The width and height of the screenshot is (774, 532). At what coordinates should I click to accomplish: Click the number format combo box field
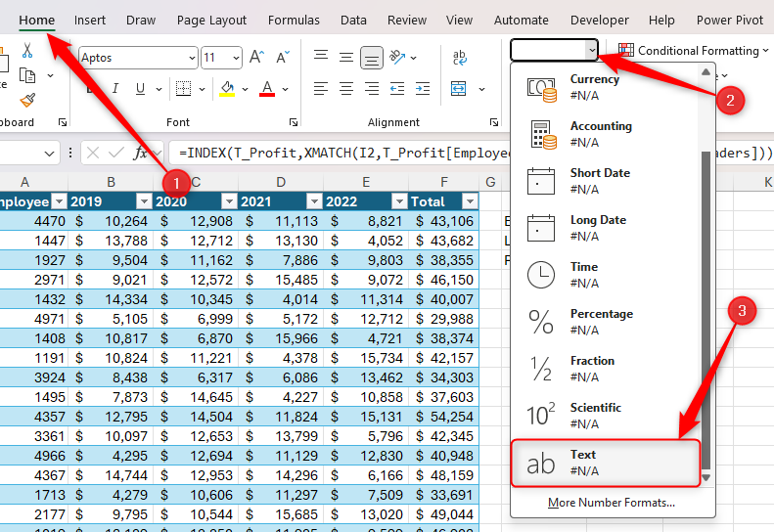(548, 49)
